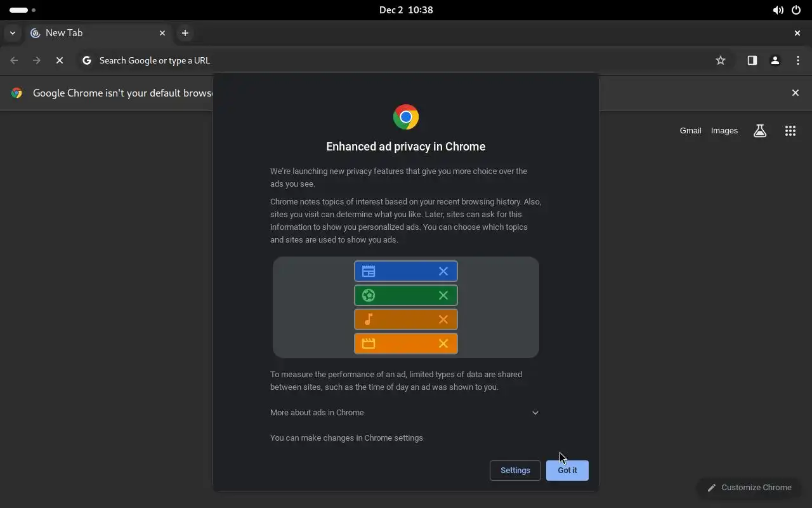Expand More about ads in Chrome
Screen dimensions: 812x508
[x=405, y=413]
